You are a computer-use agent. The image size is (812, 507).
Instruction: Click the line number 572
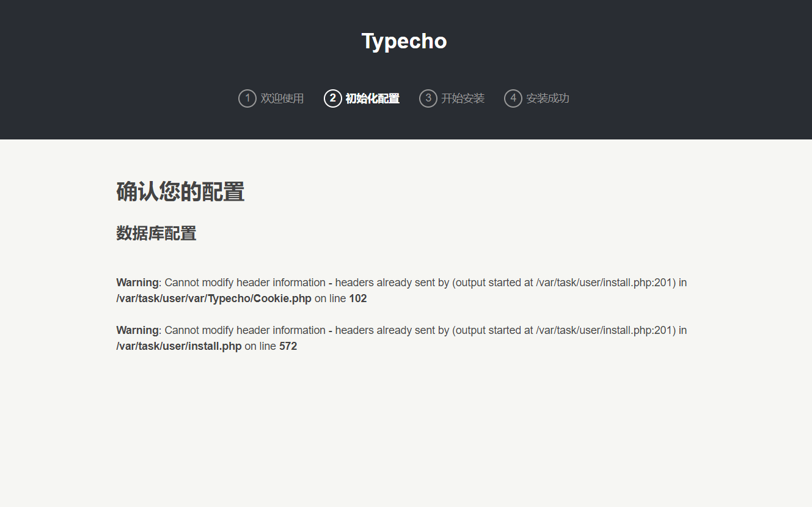pyautogui.click(x=288, y=346)
